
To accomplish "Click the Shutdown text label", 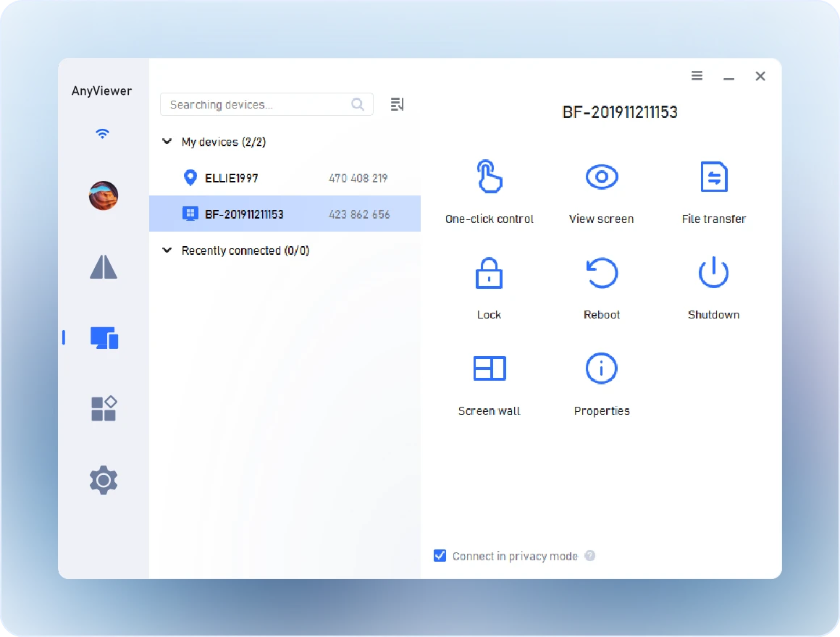I will tap(713, 315).
